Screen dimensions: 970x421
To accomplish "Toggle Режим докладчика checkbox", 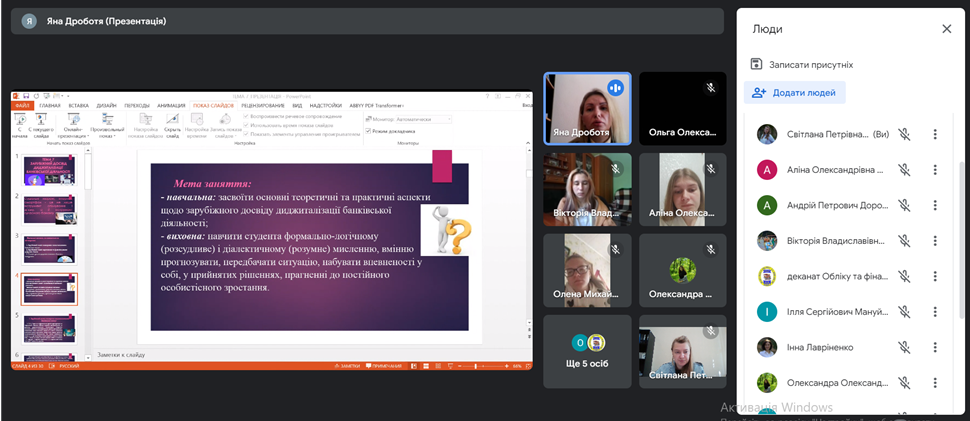I will [369, 131].
